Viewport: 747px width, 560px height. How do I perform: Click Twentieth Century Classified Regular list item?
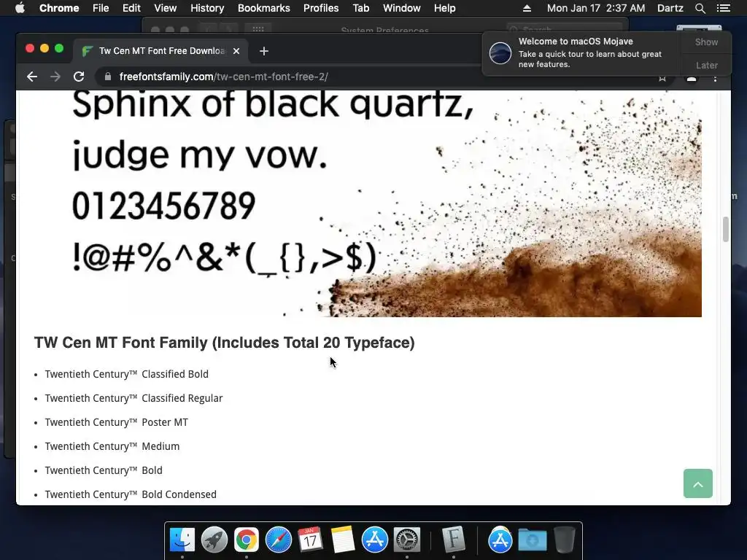(x=134, y=398)
